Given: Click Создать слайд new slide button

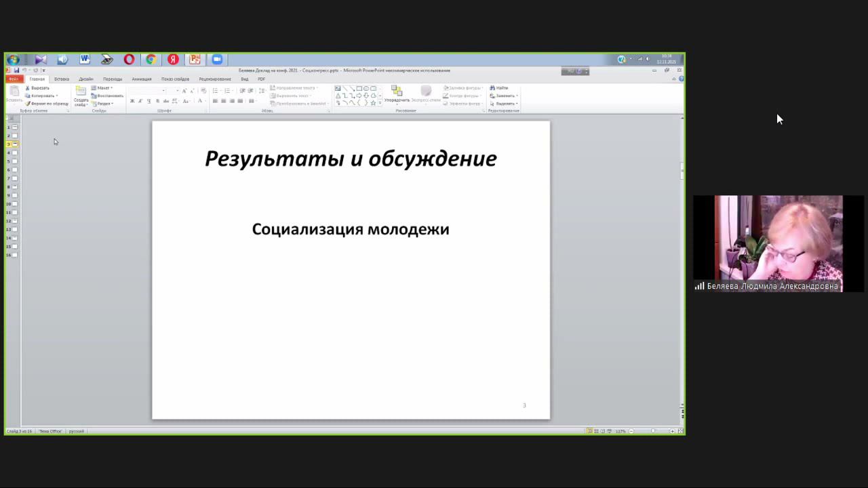Looking at the screenshot, I should coord(81,96).
